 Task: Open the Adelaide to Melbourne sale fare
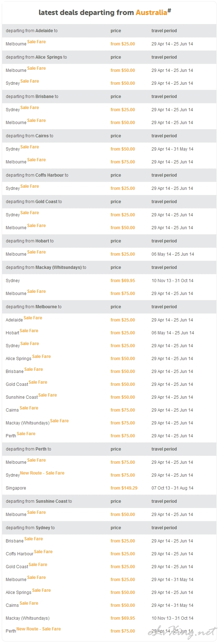(x=37, y=42)
